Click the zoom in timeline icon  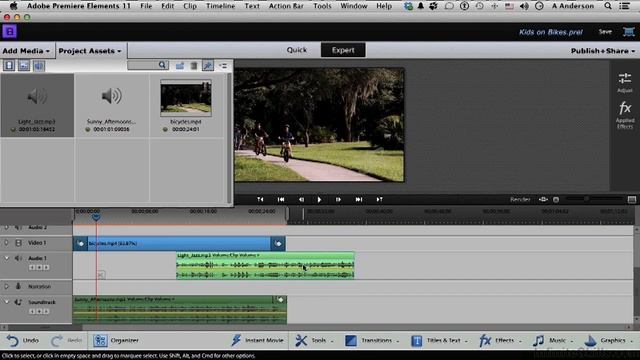[x=631, y=200]
